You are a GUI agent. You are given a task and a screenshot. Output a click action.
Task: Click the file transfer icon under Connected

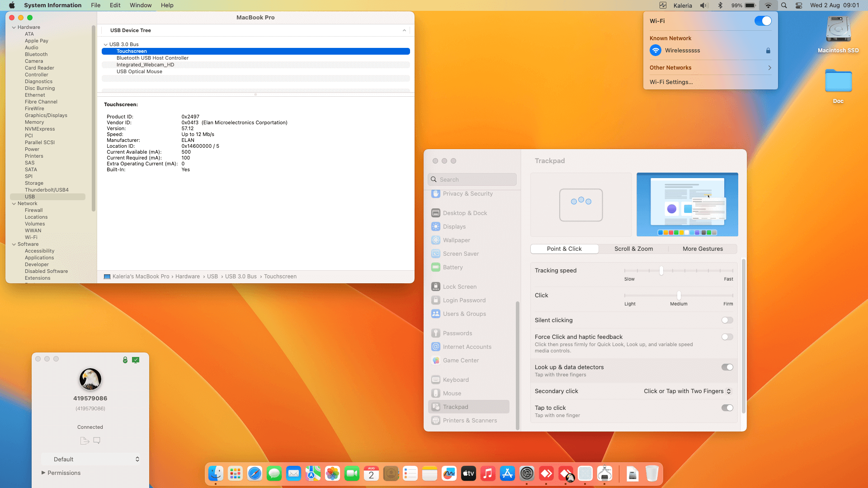[x=84, y=441]
